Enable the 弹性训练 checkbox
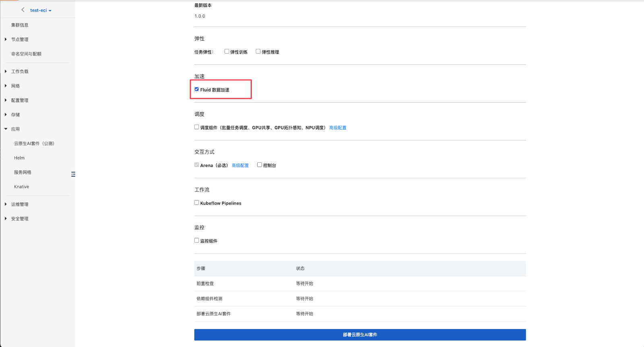This screenshot has width=644, height=347. (x=227, y=52)
